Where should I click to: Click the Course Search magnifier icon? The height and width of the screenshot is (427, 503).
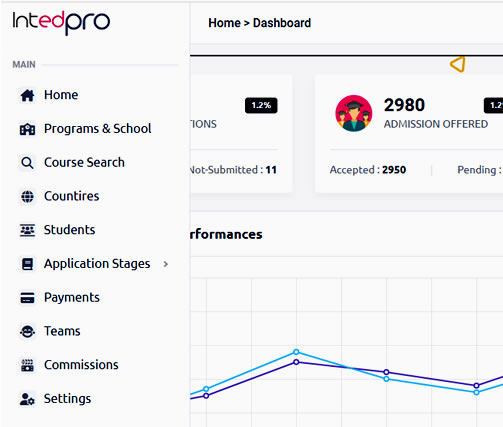(x=27, y=163)
